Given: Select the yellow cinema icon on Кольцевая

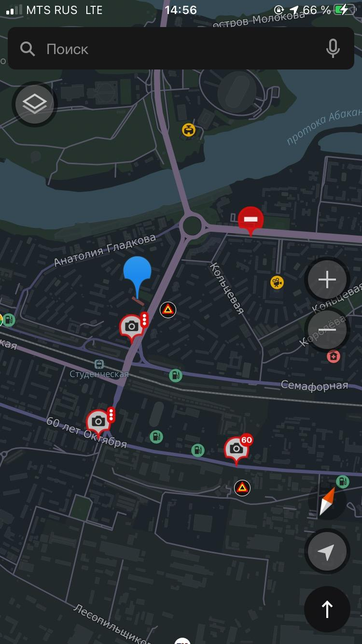Looking at the screenshot, I should pyautogui.click(x=277, y=282).
